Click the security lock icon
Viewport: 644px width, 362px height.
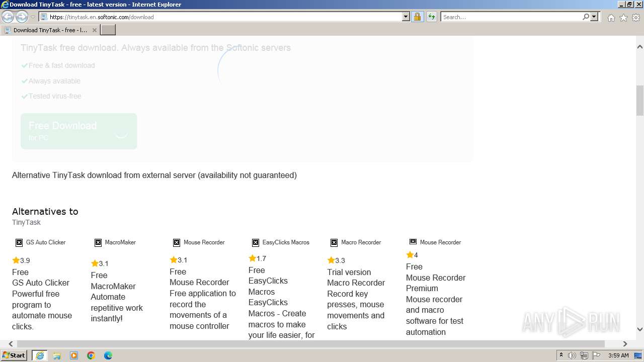pyautogui.click(x=417, y=17)
